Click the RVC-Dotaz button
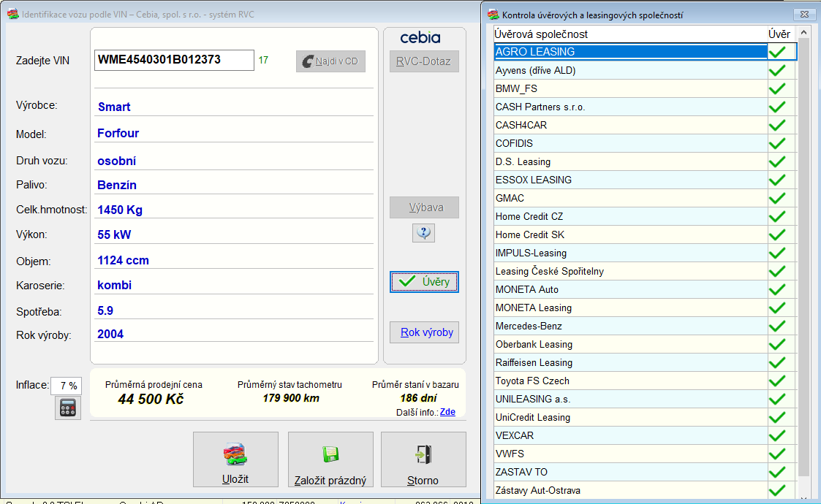The image size is (821, 504). [424, 61]
